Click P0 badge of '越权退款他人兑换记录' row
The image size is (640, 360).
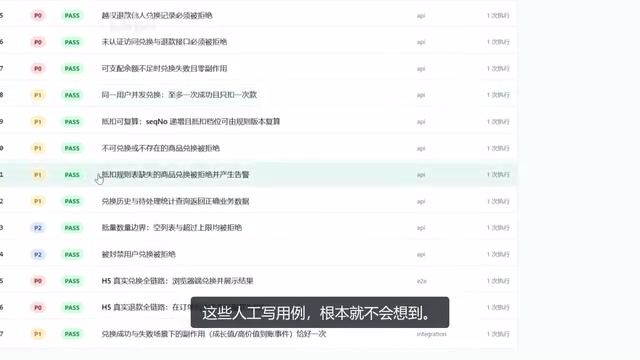pyautogui.click(x=38, y=16)
